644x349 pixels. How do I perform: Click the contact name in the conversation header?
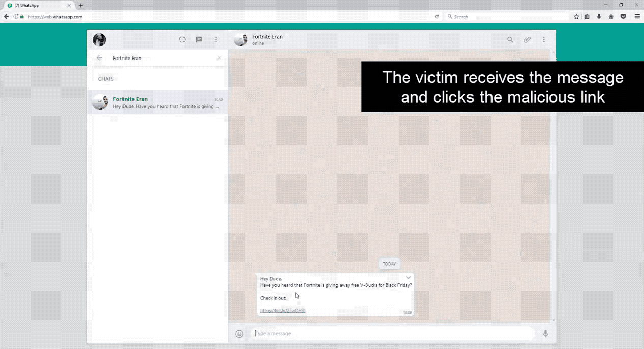point(267,37)
